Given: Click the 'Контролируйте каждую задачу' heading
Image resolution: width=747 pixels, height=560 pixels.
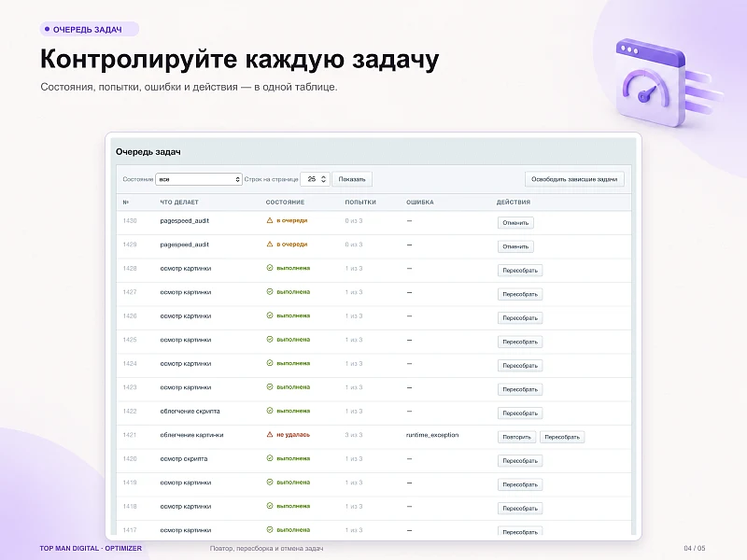Looking at the screenshot, I should [240, 59].
